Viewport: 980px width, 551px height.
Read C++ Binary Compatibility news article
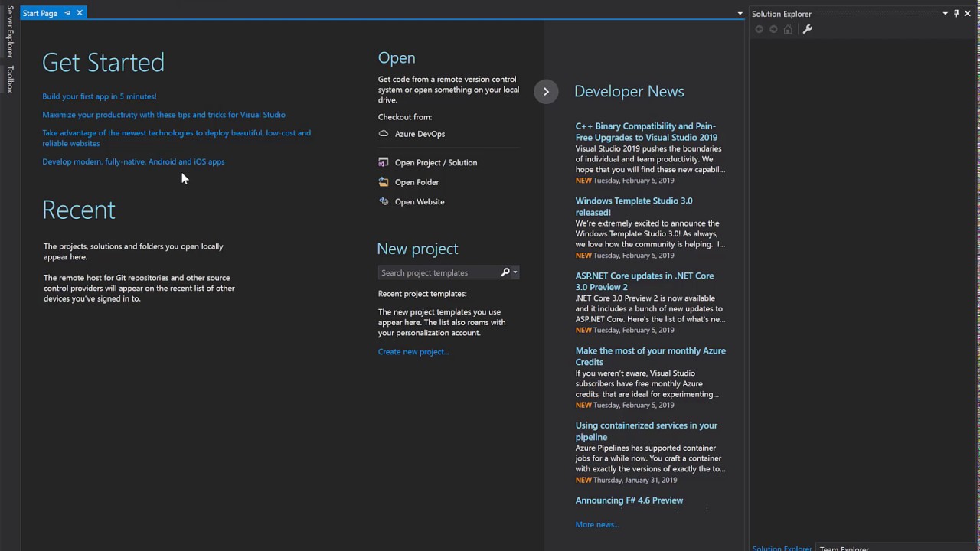(646, 132)
